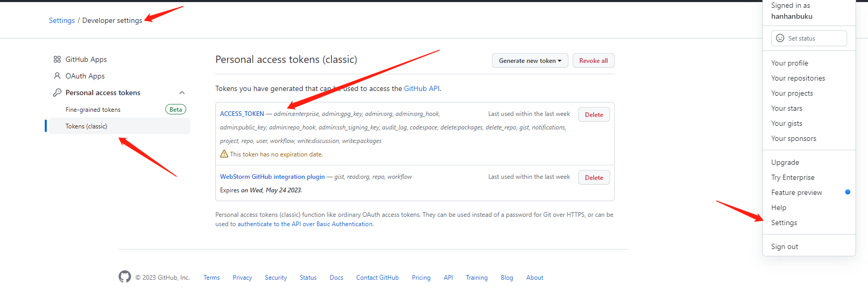
Task: Click the warning triangle beside no expiration notice
Action: pyautogui.click(x=224, y=154)
